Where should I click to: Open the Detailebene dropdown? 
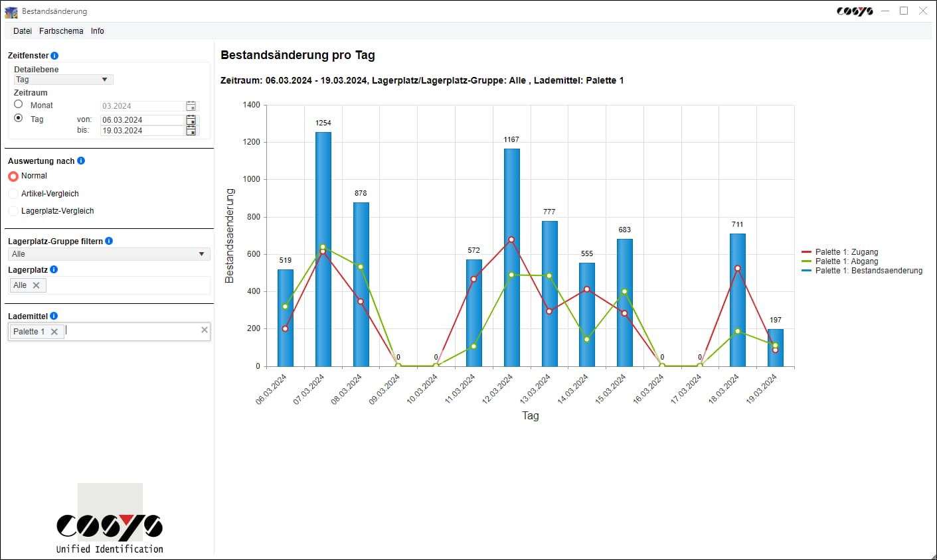(x=64, y=80)
